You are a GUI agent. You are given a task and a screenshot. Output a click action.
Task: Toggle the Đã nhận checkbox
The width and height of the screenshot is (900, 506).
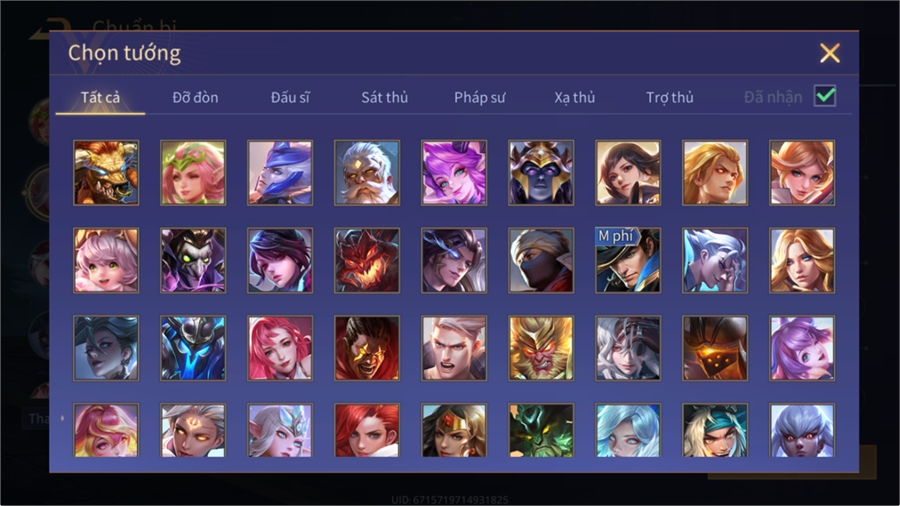pos(825,96)
